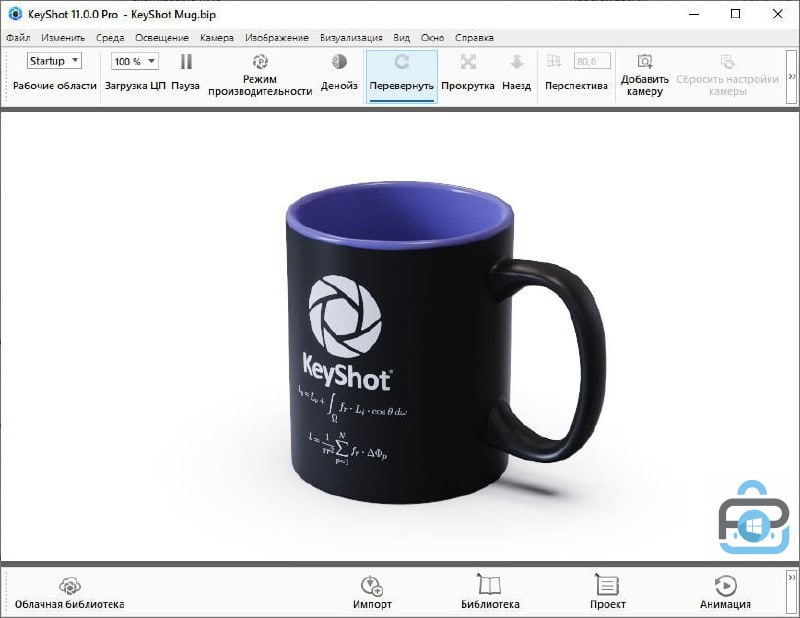Open the Камера menu
Viewport: 800px width, 618px height.
tap(217, 38)
